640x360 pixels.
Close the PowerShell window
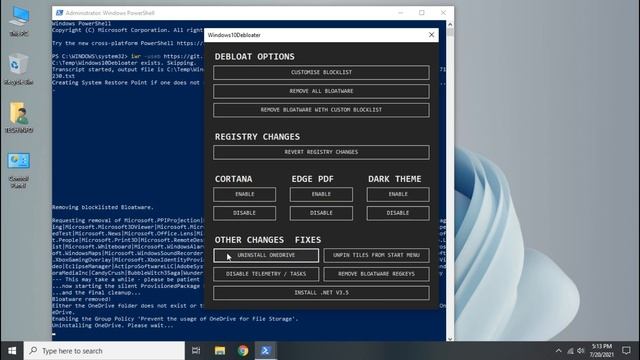443,13
